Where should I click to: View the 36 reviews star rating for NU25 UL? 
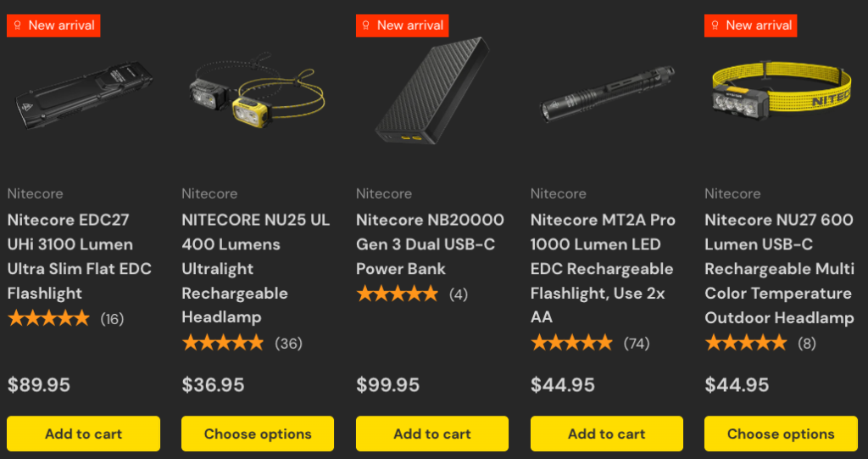[224, 344]
